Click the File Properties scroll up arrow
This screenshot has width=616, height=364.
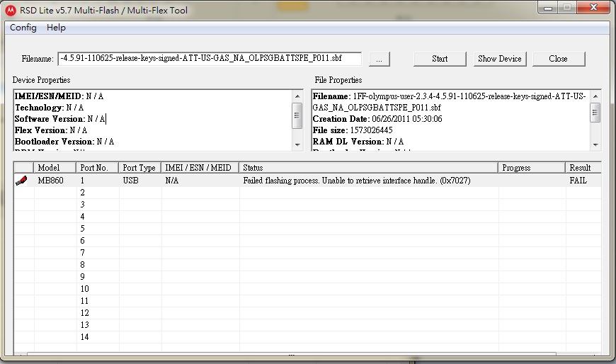click(595, 96)
